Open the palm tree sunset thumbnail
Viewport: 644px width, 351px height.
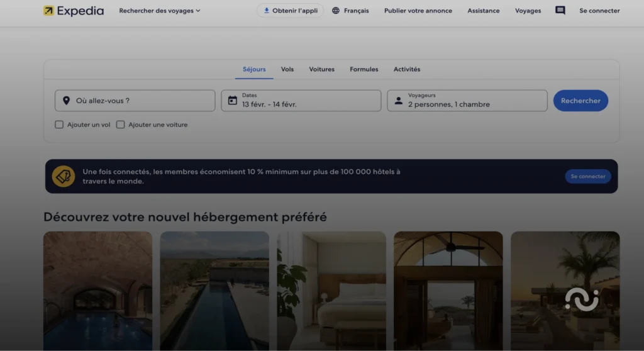point(565,291)
